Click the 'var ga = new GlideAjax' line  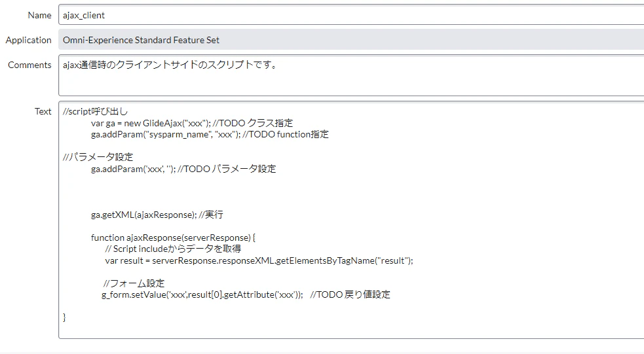point(192,123)
